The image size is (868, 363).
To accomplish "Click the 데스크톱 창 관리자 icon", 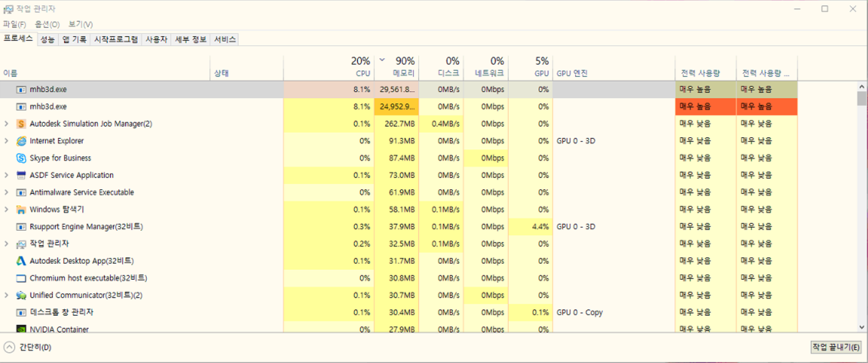I will 21,312.
